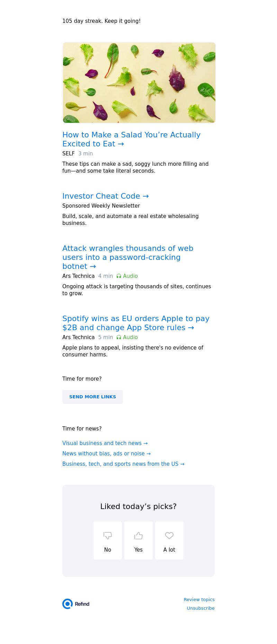The height and width of the screenshot is (644, 277).
Task: Open the Investor Cheat Code link
Action: click(105, 196)
